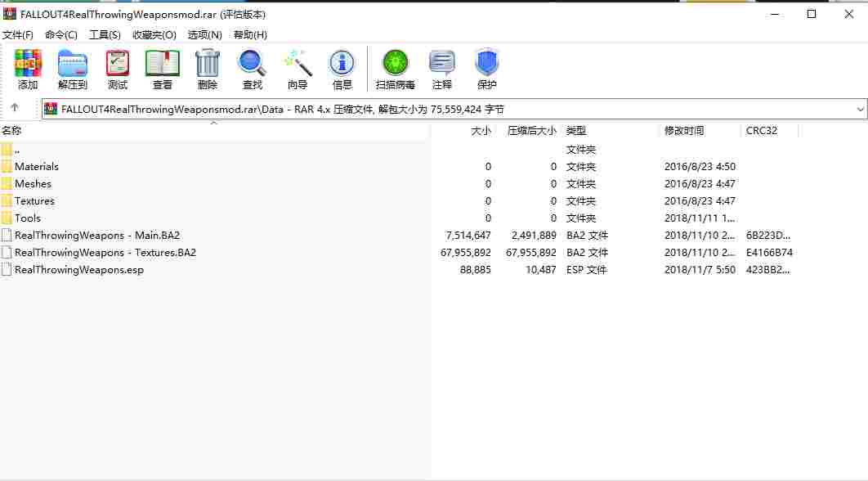
Task: Click the Main.BA2 file icon
Action: 7,235
